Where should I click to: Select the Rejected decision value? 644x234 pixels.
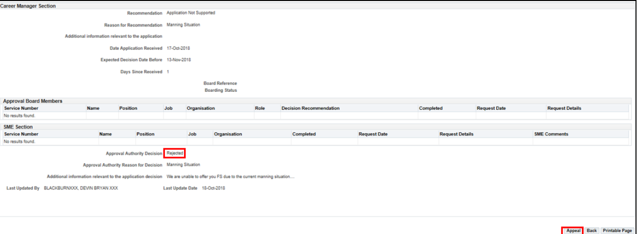coord(175,153)
